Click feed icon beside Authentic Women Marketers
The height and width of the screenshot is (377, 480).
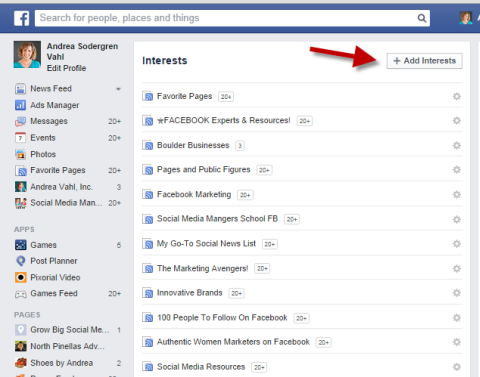[148, 342]
